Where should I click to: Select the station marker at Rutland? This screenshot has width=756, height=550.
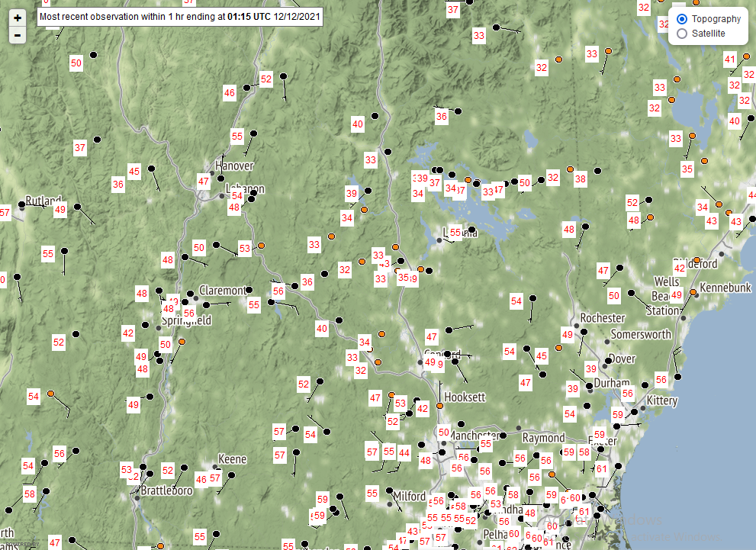coord(21,204)
